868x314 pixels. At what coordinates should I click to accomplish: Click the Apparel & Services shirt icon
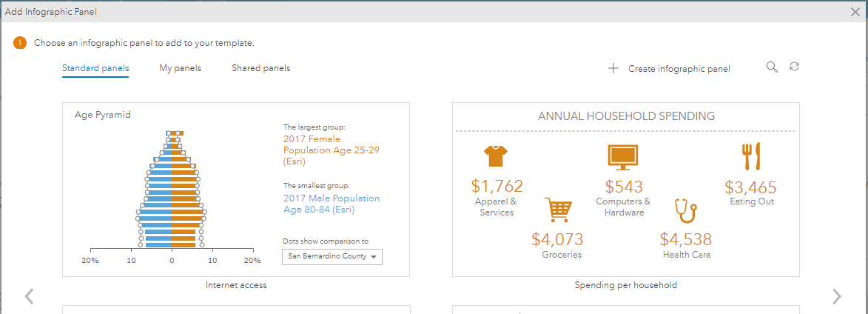(496, 156)
